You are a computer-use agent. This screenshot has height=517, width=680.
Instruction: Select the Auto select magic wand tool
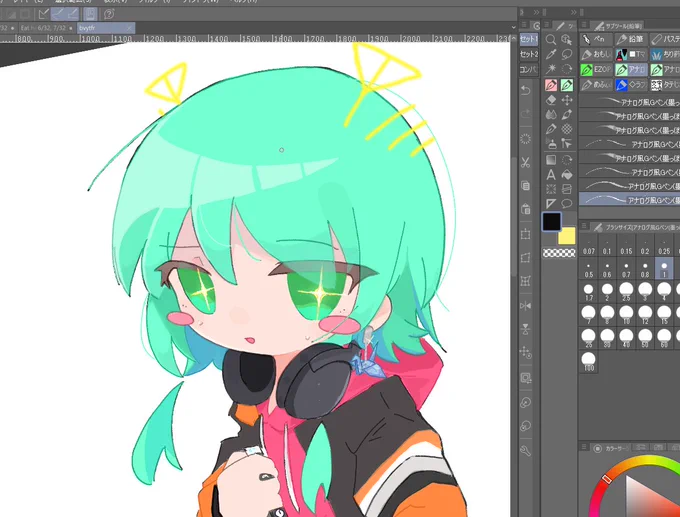551,69
